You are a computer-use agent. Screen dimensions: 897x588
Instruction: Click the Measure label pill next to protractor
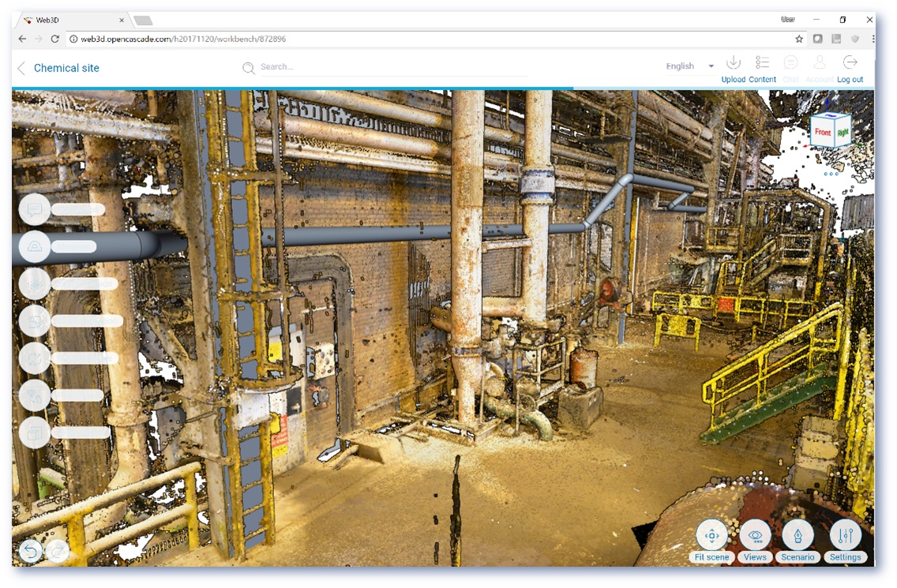[73, 246]
